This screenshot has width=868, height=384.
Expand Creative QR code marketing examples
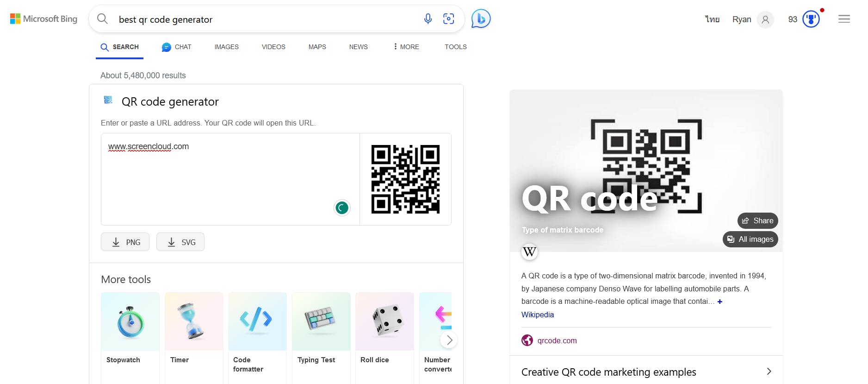[646, 372]
